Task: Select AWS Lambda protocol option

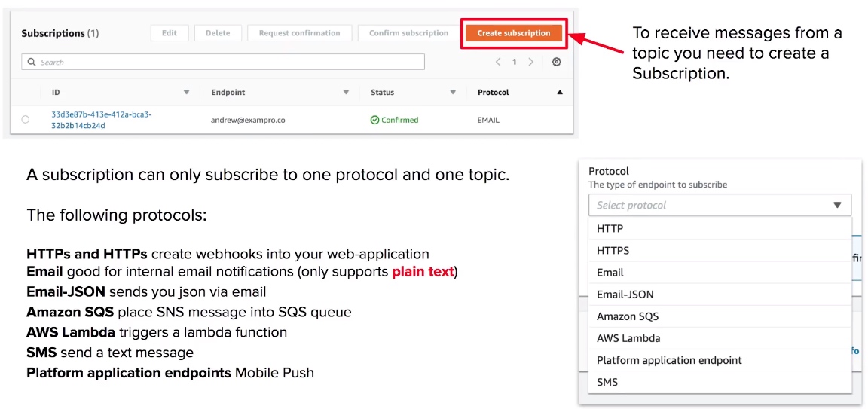Action: [720, 338]
